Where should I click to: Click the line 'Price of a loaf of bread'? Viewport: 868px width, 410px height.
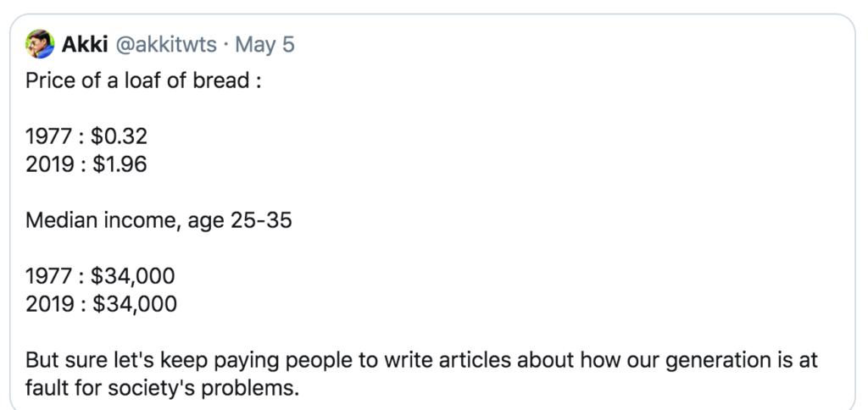point(142,80)
